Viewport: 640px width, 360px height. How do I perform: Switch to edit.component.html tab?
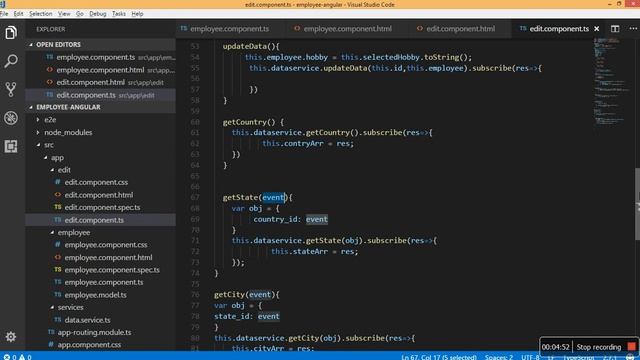460,29
